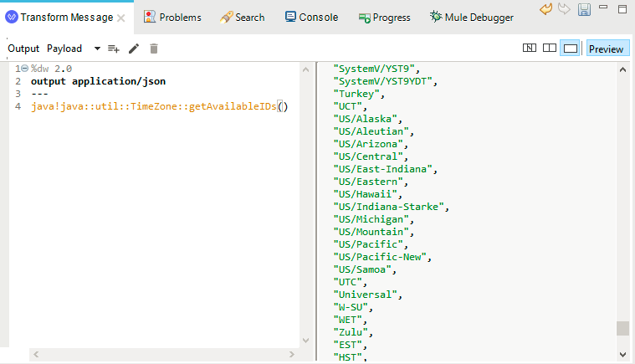Toggle the Preview button
The image size is (635, 364).
(x=607, y=49)
